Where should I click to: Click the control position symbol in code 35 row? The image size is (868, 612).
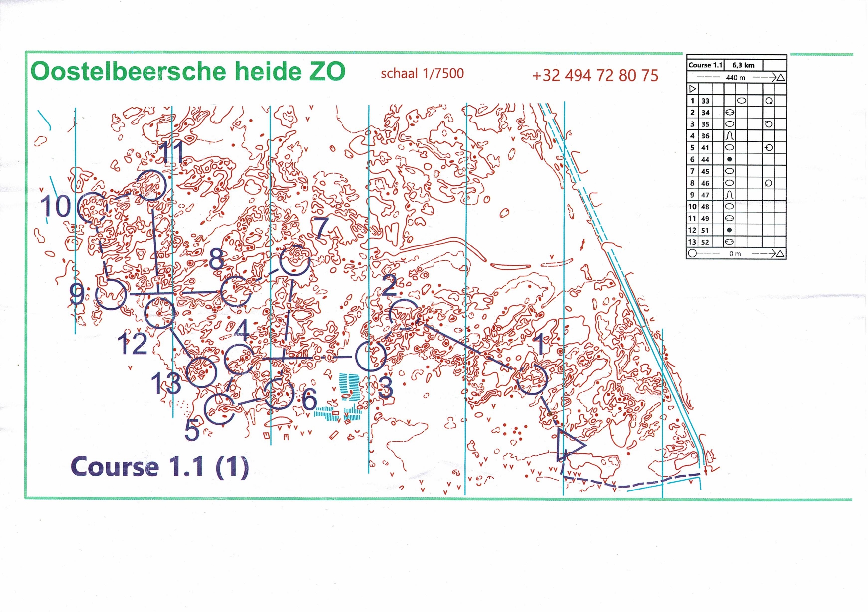coord(769,124)
